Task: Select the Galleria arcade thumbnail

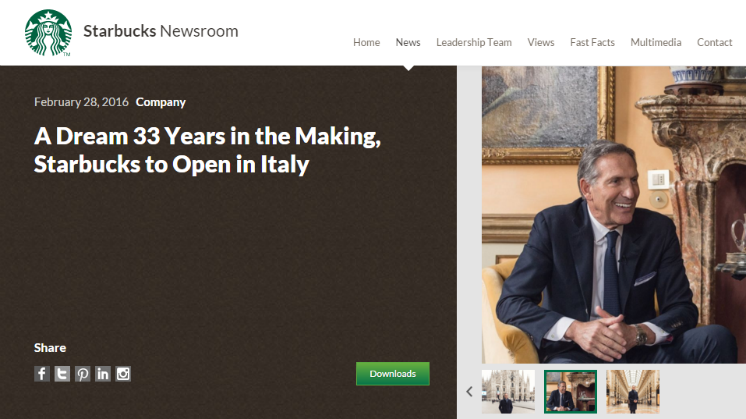Action: (x=633, y=391)
